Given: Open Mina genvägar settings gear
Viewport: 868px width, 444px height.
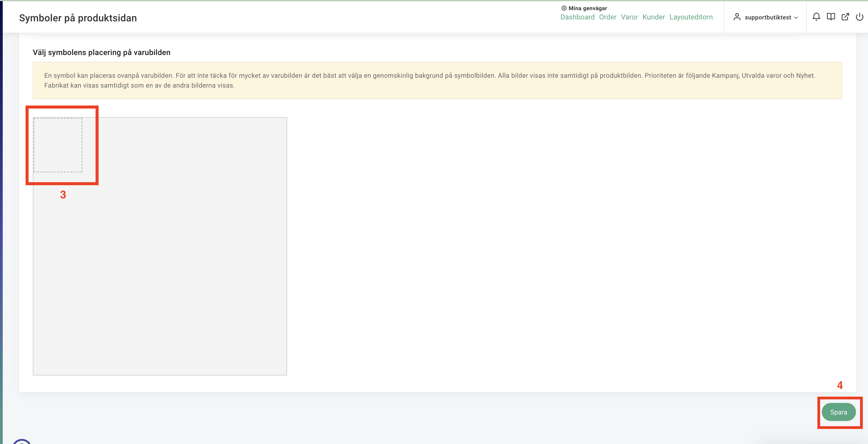Looking at the screenshot, I should 564,8.
